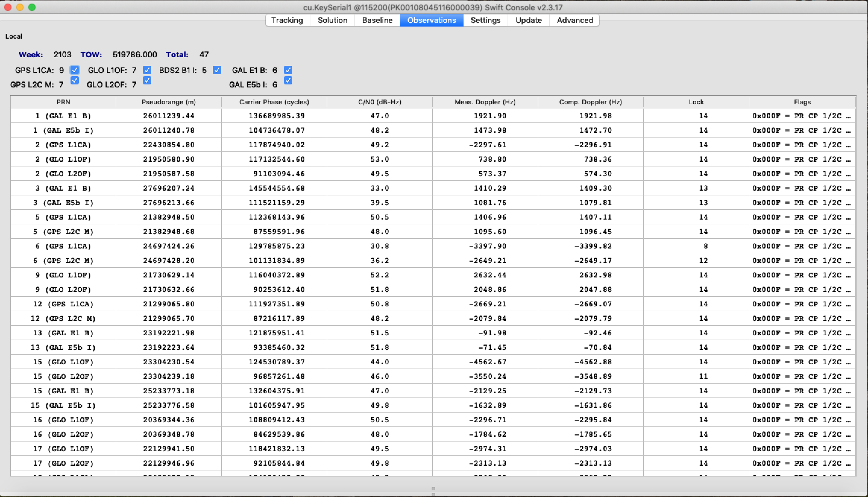Switch to the Tracking tab
This screenshot has width=868, height=497.
tap(287, 20)
